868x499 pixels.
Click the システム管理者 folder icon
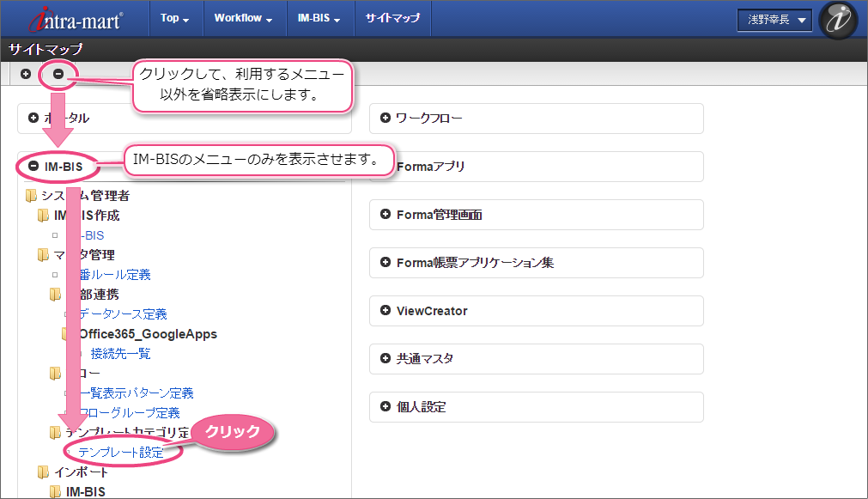[31, 196]
